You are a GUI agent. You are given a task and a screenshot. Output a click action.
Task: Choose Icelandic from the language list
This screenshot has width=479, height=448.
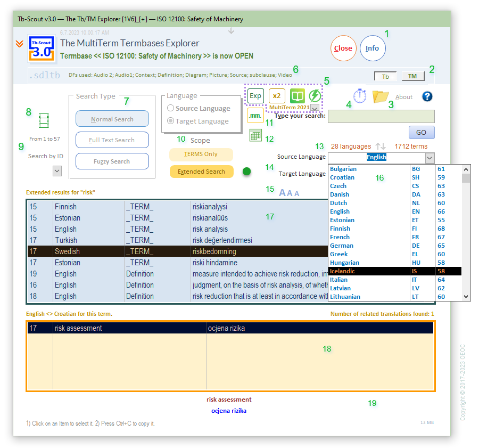pos(342,271)
